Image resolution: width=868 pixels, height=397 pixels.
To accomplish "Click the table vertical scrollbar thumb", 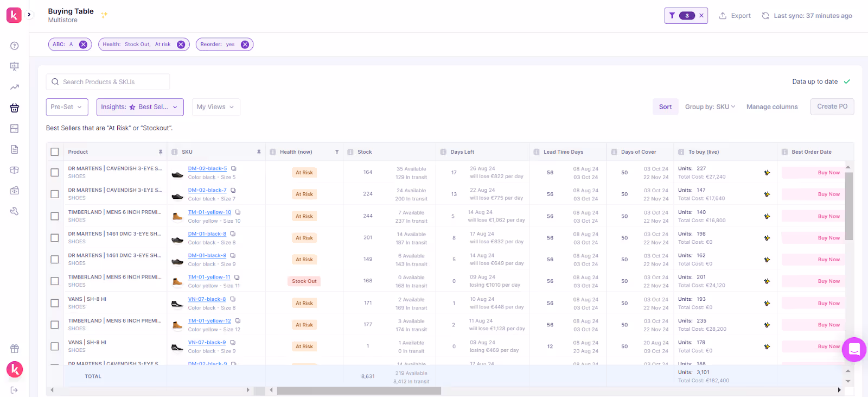I will [849, 206].
